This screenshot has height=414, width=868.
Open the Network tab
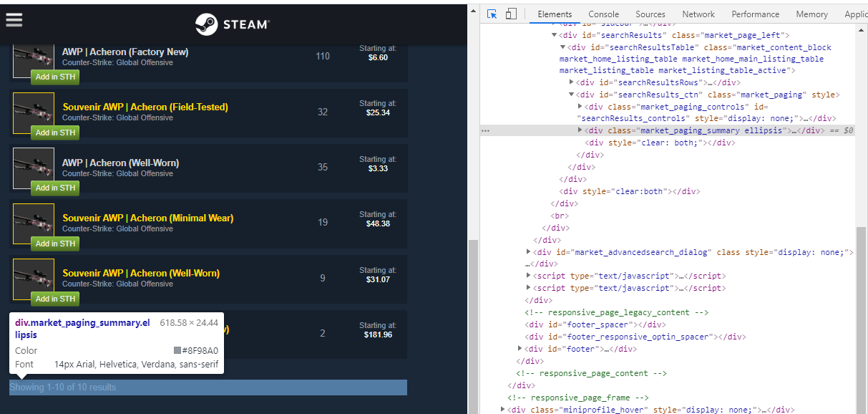click(698, 14)
